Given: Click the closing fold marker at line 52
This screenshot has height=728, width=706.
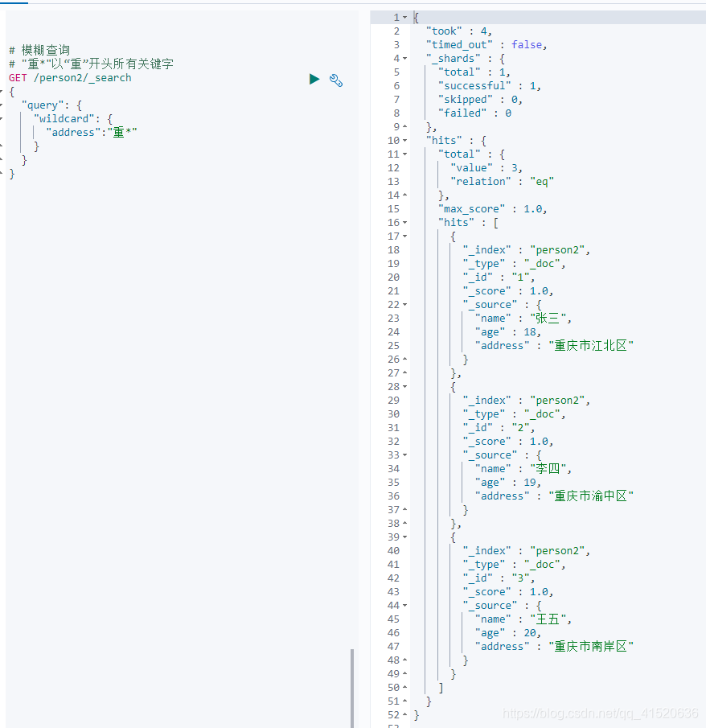Looking at the screenshot, I should [x=404, y=715].
